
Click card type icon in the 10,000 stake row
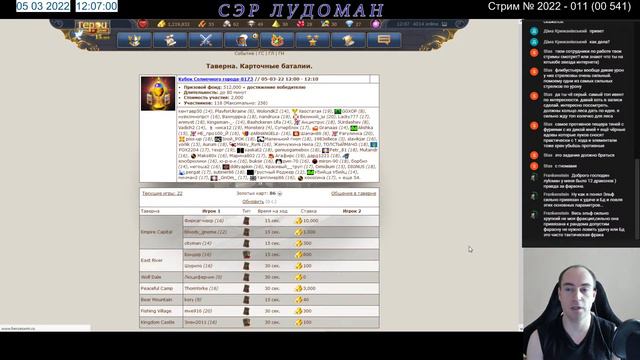coord(246,221)
